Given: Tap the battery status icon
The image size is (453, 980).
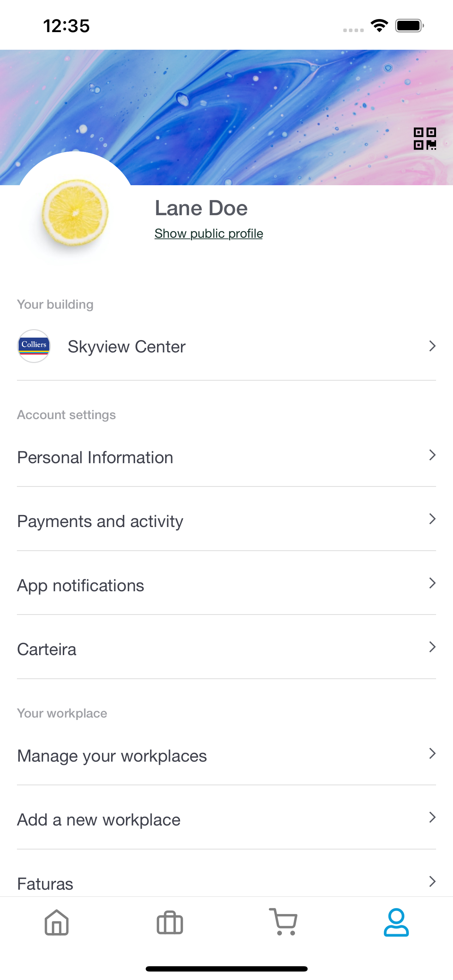Looking at the screenshot, I should [x=409, y=26].
